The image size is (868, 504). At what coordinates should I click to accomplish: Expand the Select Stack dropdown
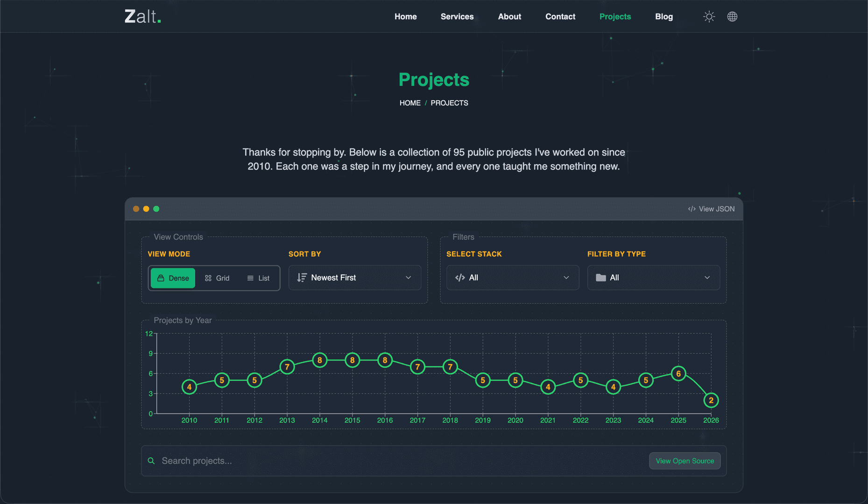tap(512, 278)
